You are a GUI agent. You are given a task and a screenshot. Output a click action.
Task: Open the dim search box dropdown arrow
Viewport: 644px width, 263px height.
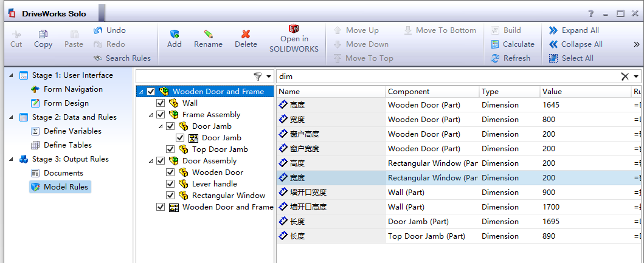click(636, 77)
